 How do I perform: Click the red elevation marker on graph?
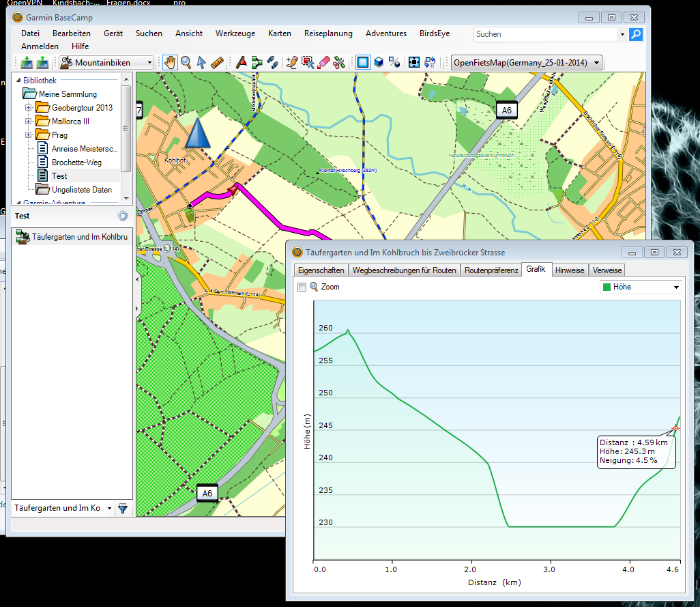click(x=675, y=428)
